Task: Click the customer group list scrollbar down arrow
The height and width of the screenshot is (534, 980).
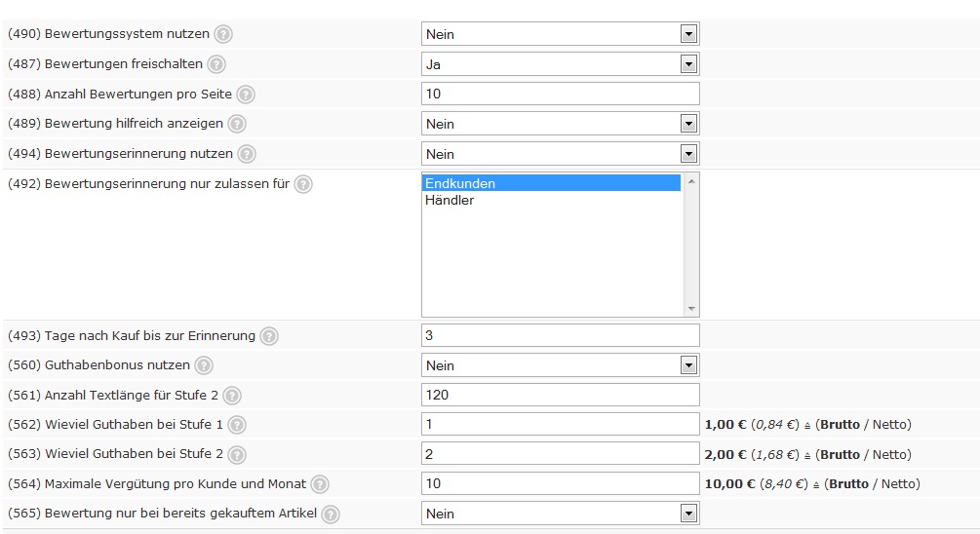Action: (691, 309)
